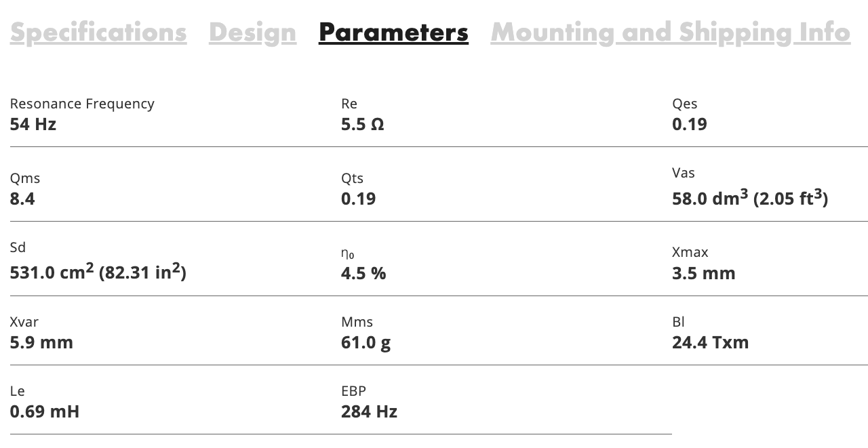The height and width of the screenshot is (448, 868).
Task: Click the Le value 0.69 mH
Action: pyautogui.click(x=44, y=411)
